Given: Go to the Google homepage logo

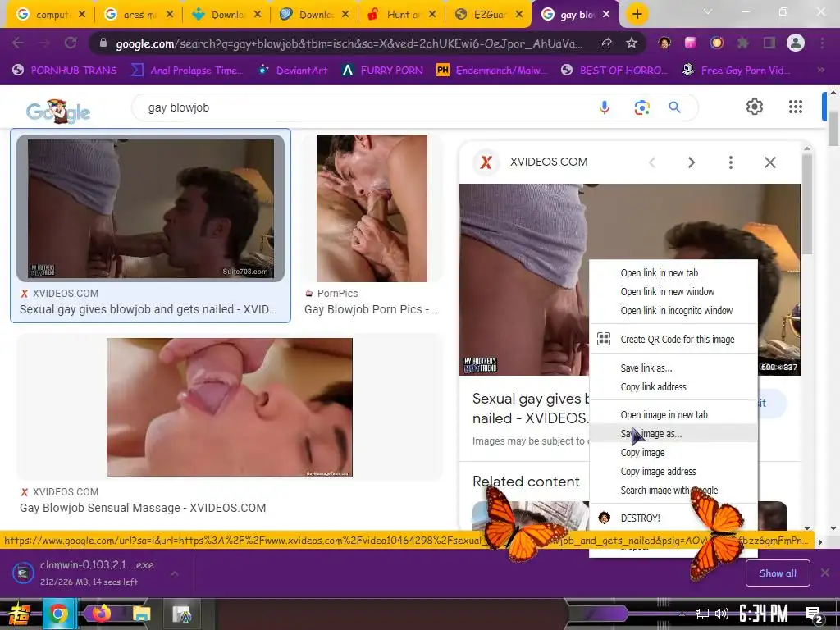Looking at the screenshot, I should (x=58, y=111).
